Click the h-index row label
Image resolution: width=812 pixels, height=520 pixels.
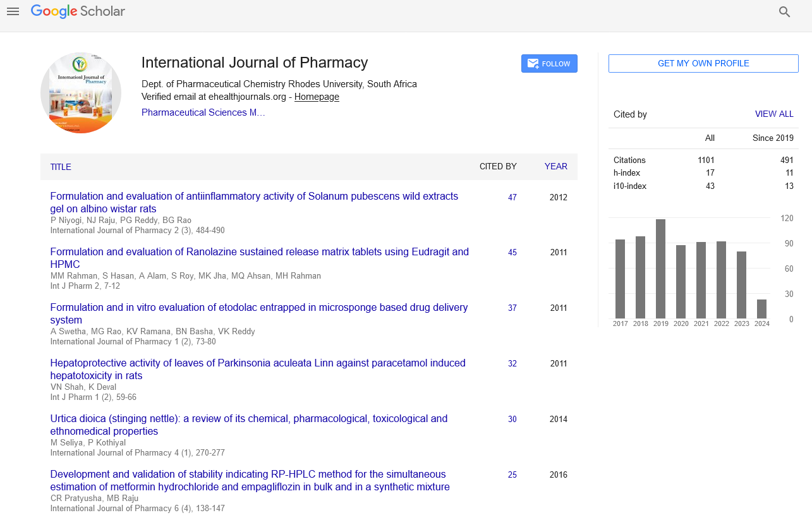click(x=627, y=172)
